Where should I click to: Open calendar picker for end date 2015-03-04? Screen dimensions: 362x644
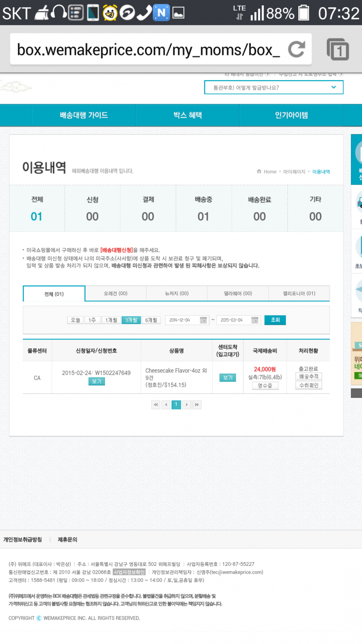click(255, 320)
